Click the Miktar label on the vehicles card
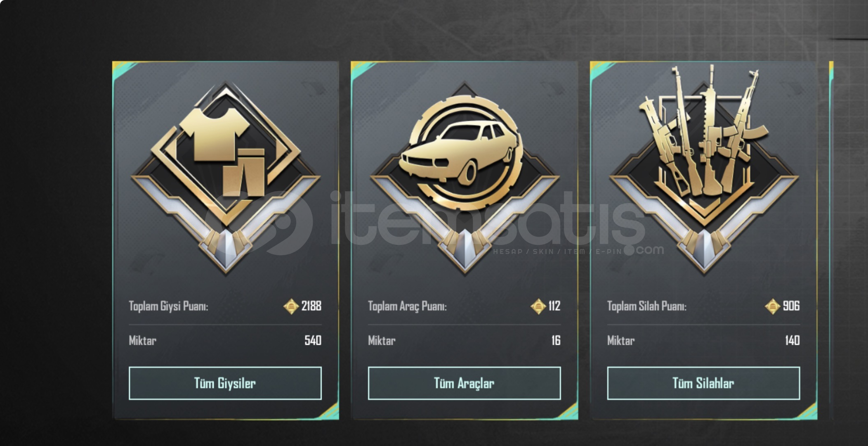This screenshot has width=868, height=446. [382, 341]
